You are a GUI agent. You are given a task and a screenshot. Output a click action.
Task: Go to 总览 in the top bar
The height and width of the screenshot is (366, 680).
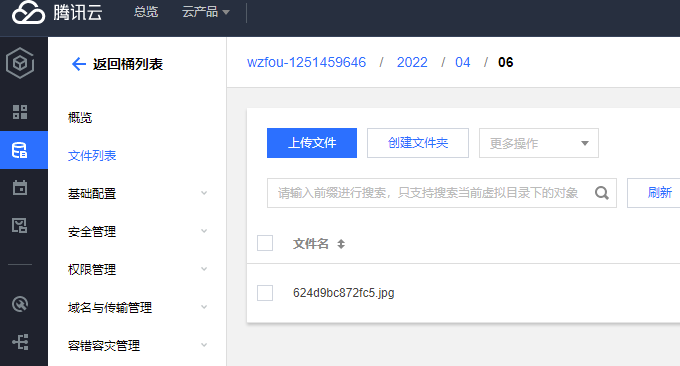(x=146, y=12)
